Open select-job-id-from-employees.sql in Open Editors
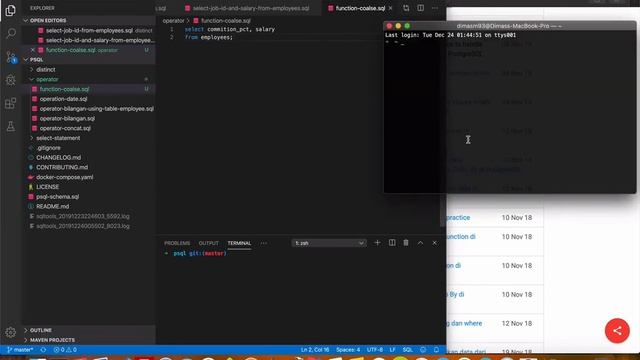 click(89, 30)
